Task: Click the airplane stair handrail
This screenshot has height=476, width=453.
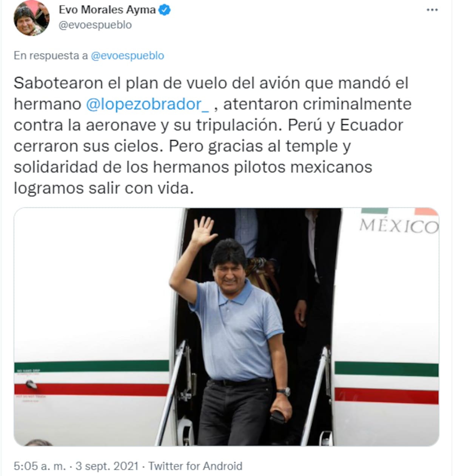Action: (172, 392)
